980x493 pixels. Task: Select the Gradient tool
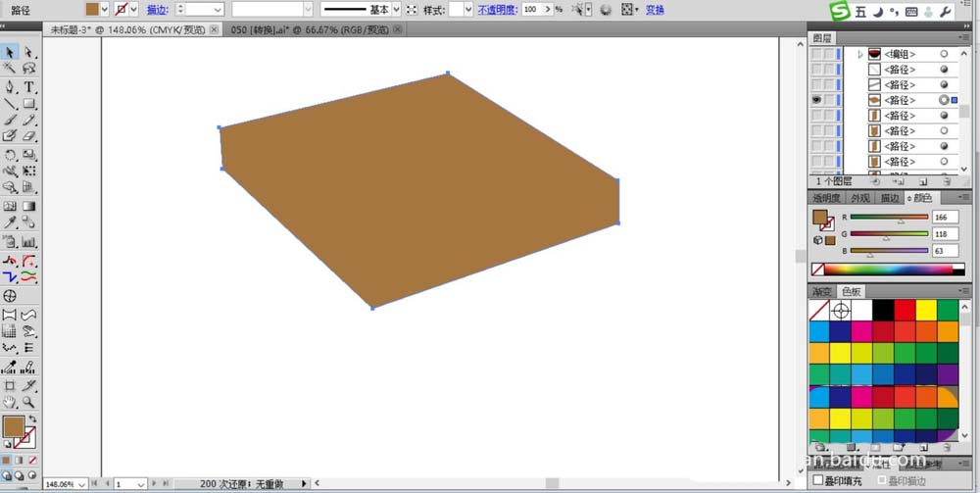[28, 206]
